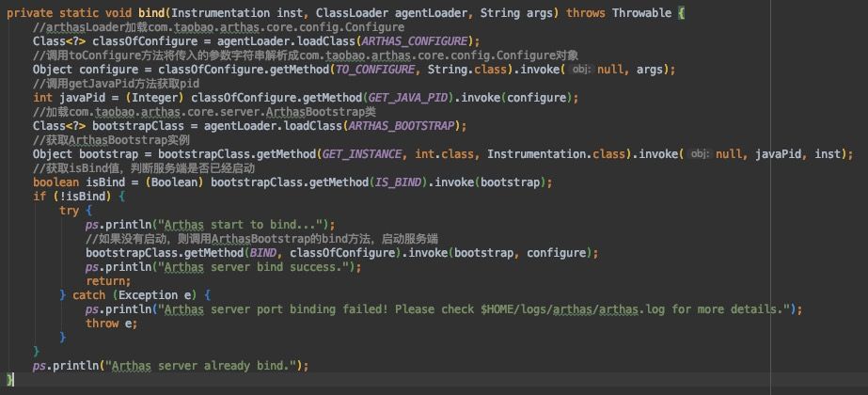This screenshot has width=868, height=395.
Task: Click the comment starting '//获取isBind值'
Action: coord(144,167)
